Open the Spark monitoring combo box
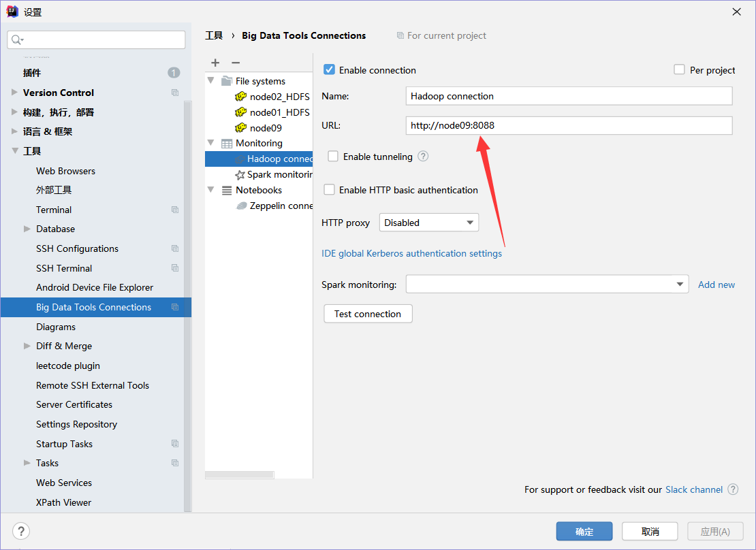Image resolution: width=756 pixels, height=550 pixels. tap(547, 285)
